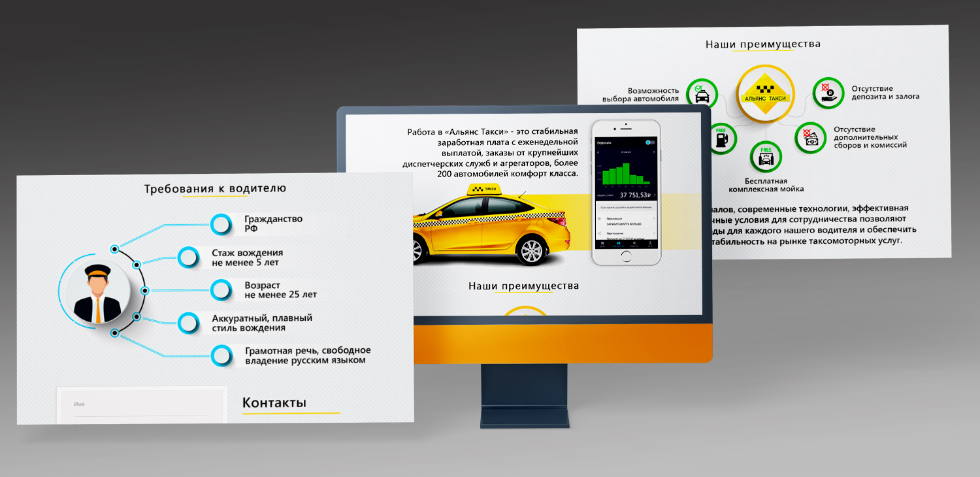
Task: Go to previous week in phone chart
Action: (x=599, y=153)
